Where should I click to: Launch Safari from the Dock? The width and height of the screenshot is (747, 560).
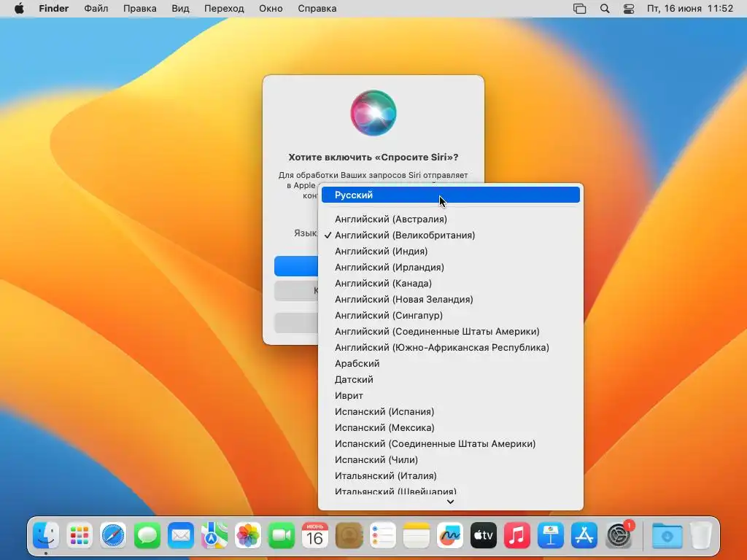pyautogui.click(x=113, y=536)
